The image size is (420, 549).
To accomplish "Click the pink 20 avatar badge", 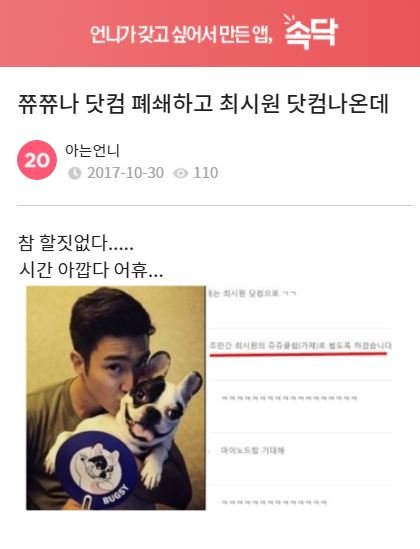I will click(37, 160).
